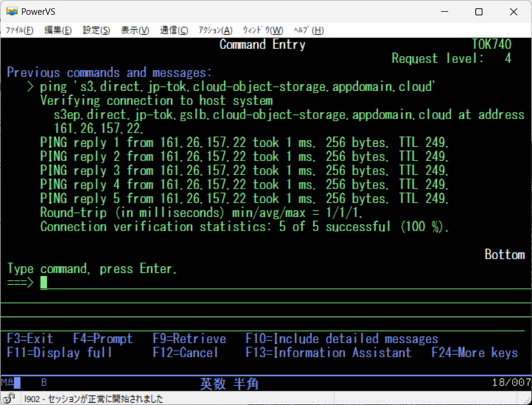Click the PING reply 1 line
The width and height of the screenshot is (532, 405).
[244, 143]
